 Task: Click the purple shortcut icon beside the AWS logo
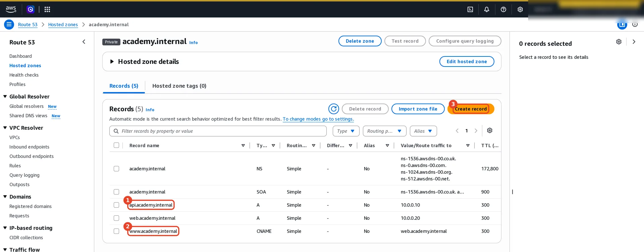[31, 9]
